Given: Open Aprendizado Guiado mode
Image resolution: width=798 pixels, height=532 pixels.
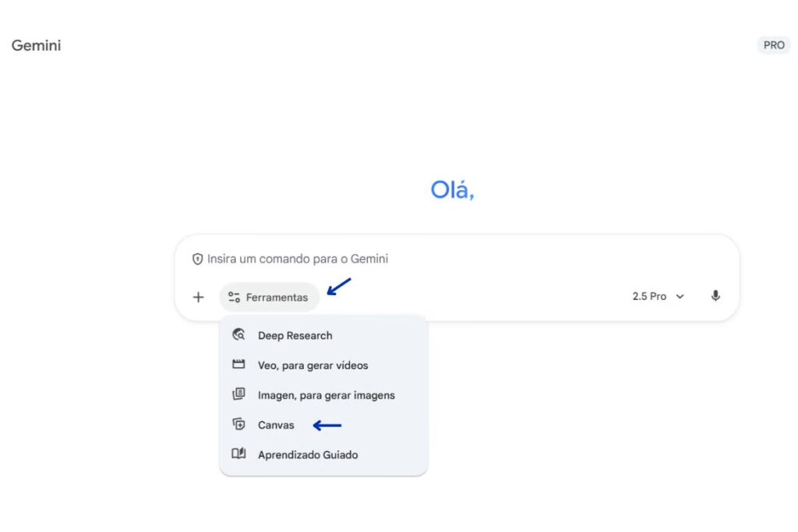Looking at the screenshot, I should tap(308, 454).
